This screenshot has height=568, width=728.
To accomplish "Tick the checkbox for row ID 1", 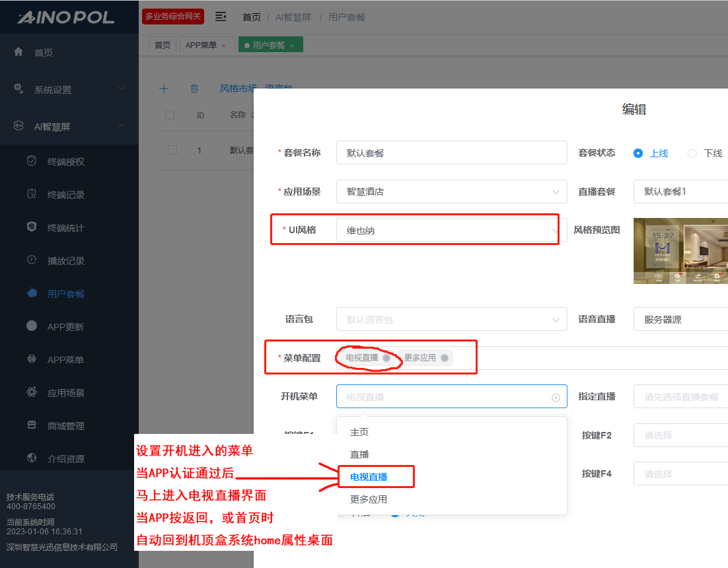I will pos(172,150).
